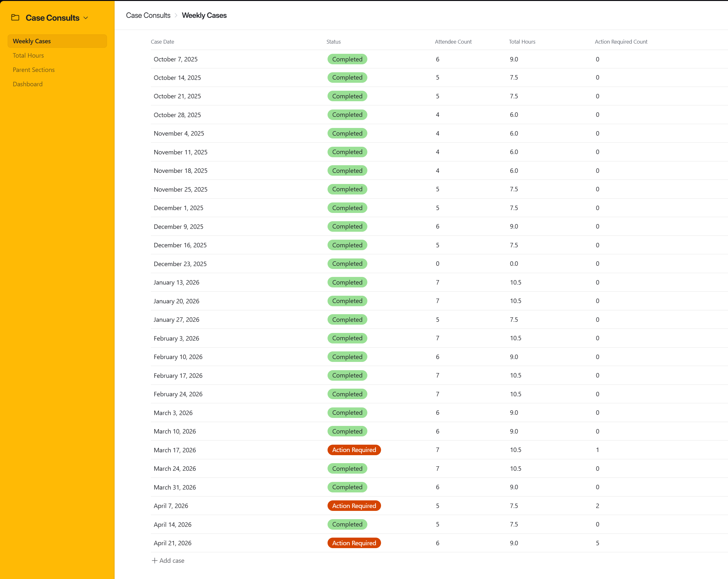This screenshot has height=579, width=728.
Task: Click the Case Date column header
Action: [162, 42]
